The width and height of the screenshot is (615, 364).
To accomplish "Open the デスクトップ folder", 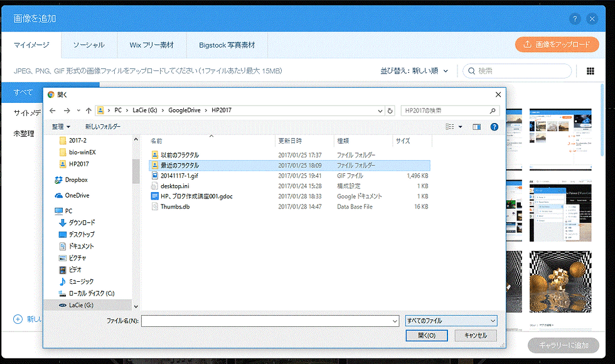I will click(77, 235).
